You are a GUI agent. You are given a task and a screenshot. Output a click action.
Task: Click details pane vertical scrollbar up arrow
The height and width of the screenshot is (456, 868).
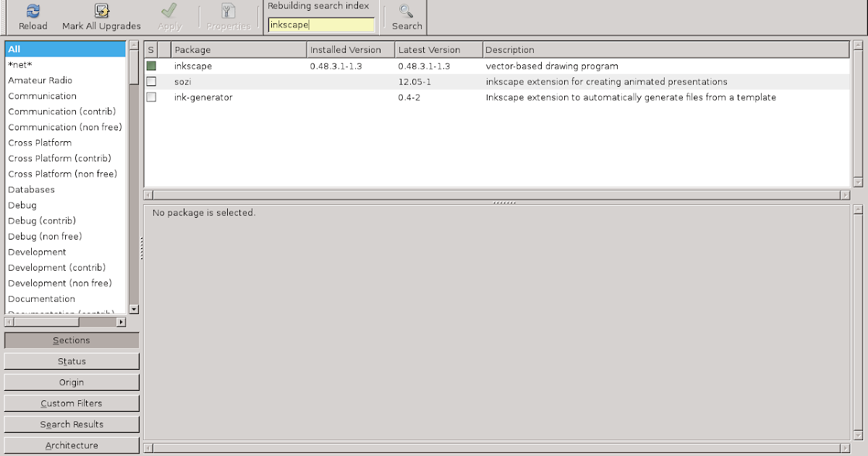[x=858, y=209]
